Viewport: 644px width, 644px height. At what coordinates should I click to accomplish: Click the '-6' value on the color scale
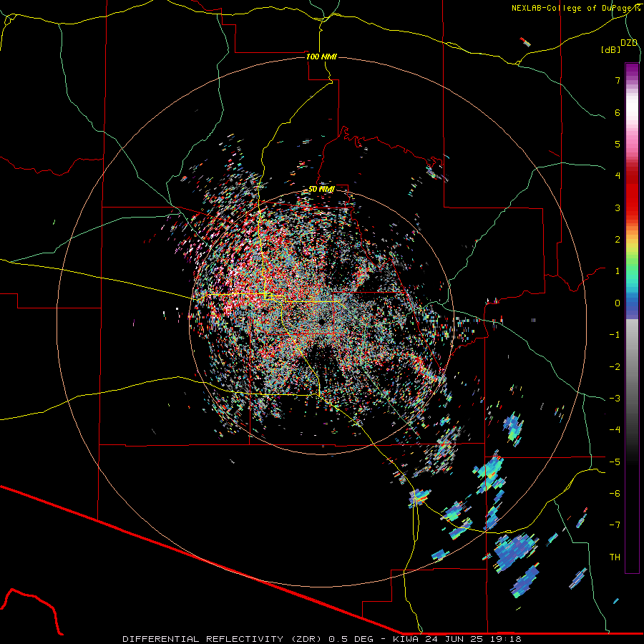pyautogui.click(x=615, y=494)
